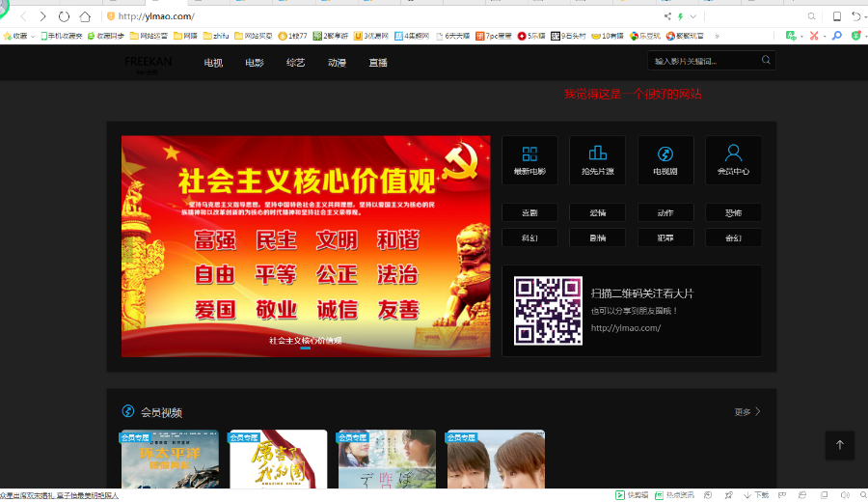
Task: Click the http://ylmao.com/ link beside QR code
Action: point(626,328)
